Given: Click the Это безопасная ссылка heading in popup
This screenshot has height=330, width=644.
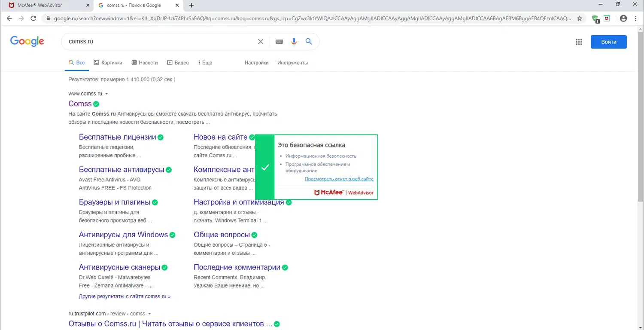Looking at the screenshot, I should pyautogui.click(x=311, y=145).
